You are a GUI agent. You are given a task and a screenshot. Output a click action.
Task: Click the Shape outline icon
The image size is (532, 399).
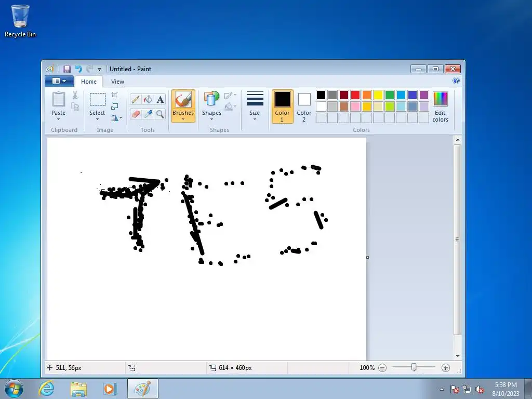tap(229, 96)
